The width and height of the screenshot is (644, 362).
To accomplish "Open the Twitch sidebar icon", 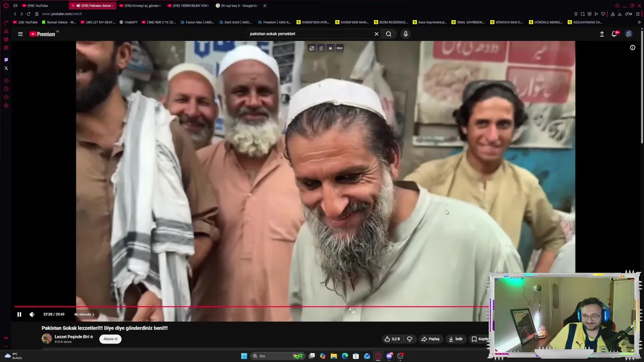I will click(6, 59).
